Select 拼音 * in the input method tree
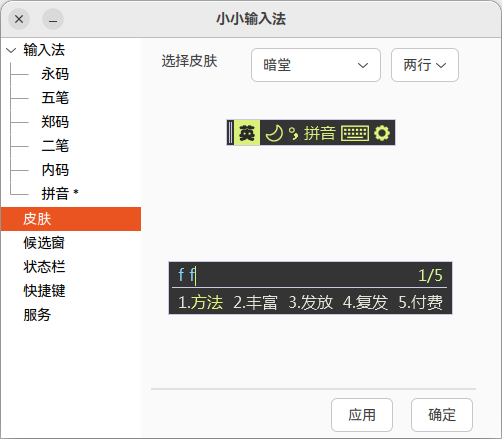Screen dimensions: 502x439 [60, 194]
